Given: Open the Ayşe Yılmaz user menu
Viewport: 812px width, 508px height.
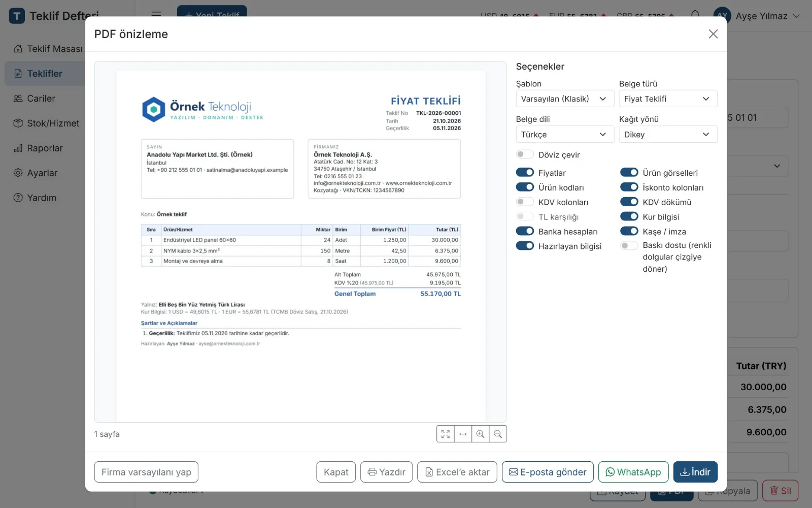Looking at the screenshot, I should click(757, 16).
